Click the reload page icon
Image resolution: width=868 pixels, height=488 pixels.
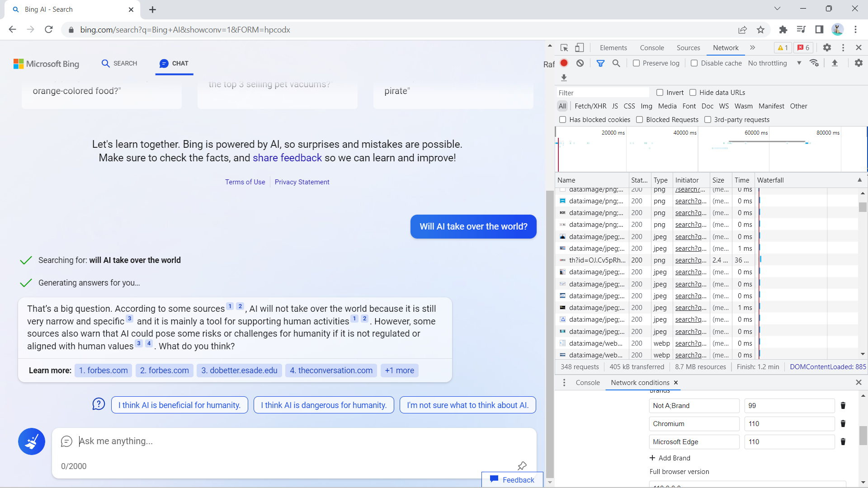coord(49,30)
